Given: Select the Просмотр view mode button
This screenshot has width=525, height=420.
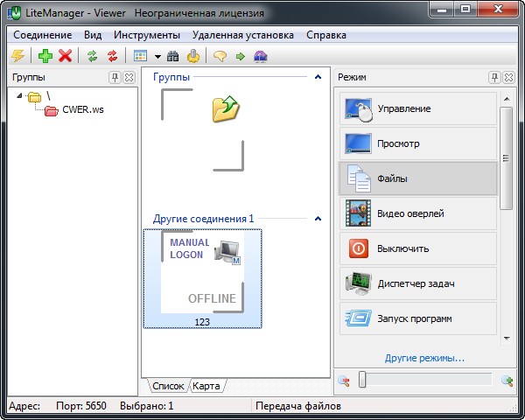Looking at the screenshot, I should pyautogui.click(x=415, y=143).
